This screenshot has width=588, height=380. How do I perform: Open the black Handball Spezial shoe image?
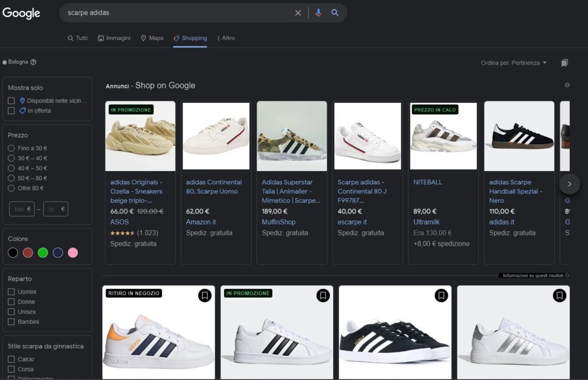click(x=519, y=136)
